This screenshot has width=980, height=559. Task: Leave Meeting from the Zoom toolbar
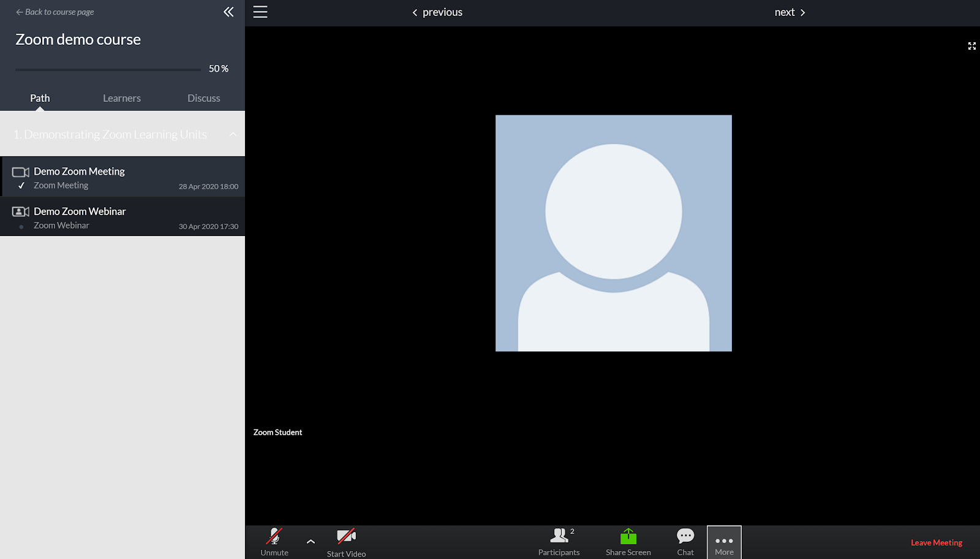point(936,542)
